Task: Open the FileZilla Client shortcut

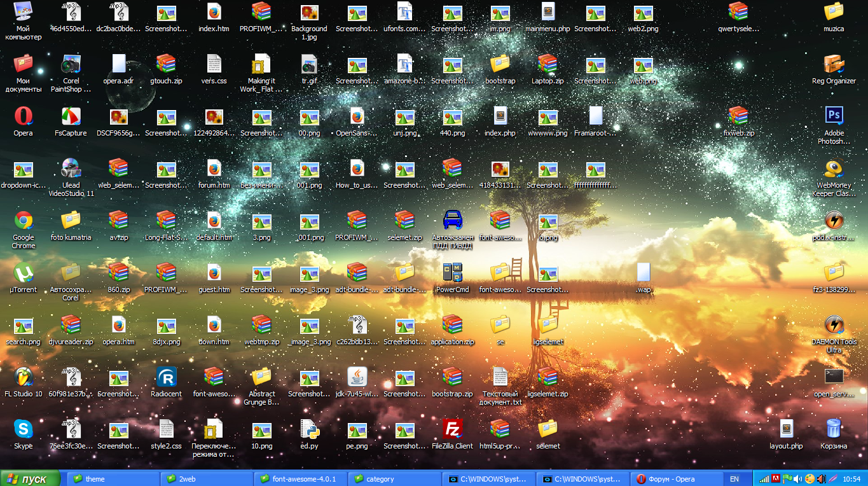Action: click(452, 430)
